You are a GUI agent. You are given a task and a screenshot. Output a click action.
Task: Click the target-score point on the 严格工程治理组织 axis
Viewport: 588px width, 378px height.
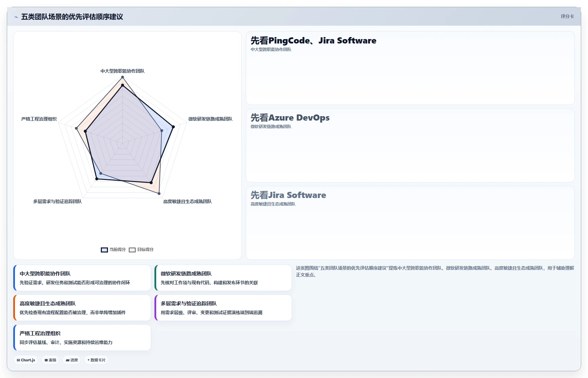tap(76, 128)
